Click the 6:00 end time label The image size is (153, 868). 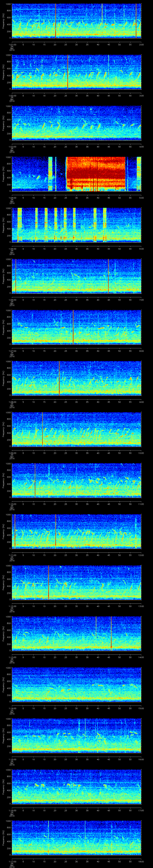(x=141, y=248)
